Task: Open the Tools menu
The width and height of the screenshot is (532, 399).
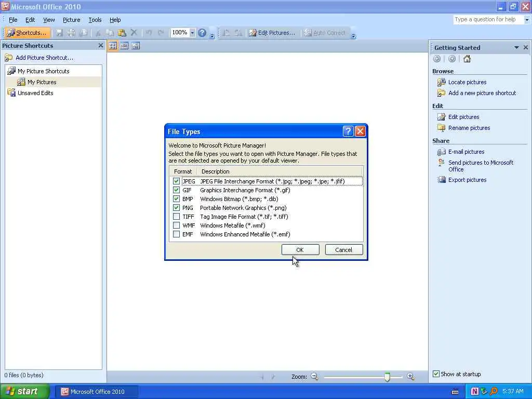Action: pos(95,20)
